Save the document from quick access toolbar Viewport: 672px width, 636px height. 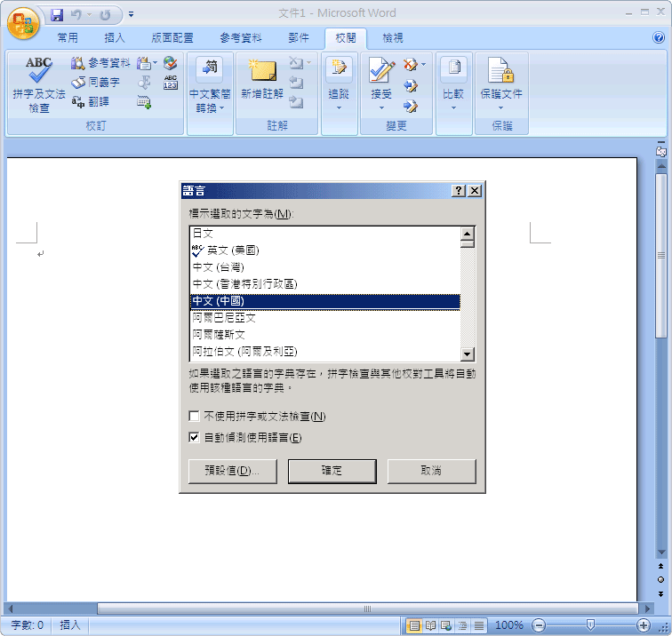[x=57, y=15]
